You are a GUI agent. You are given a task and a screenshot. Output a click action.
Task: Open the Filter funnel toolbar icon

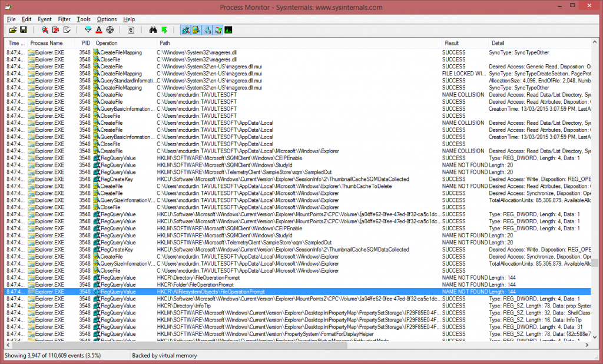[x=88, y=30]
